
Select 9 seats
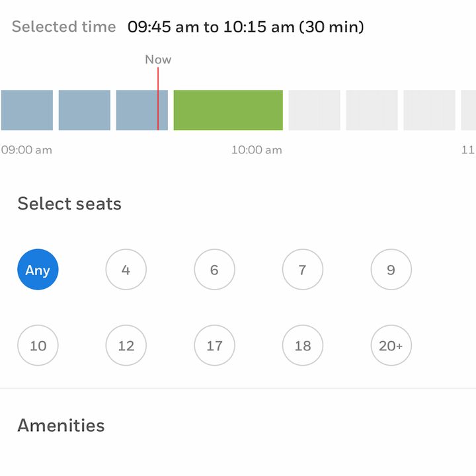coord(391,269)
